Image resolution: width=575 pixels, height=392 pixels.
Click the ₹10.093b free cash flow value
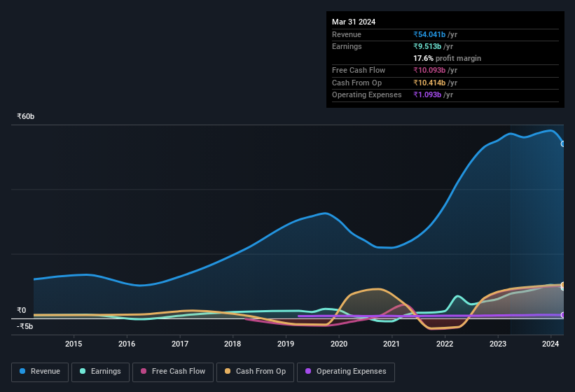tap(429, 70)
